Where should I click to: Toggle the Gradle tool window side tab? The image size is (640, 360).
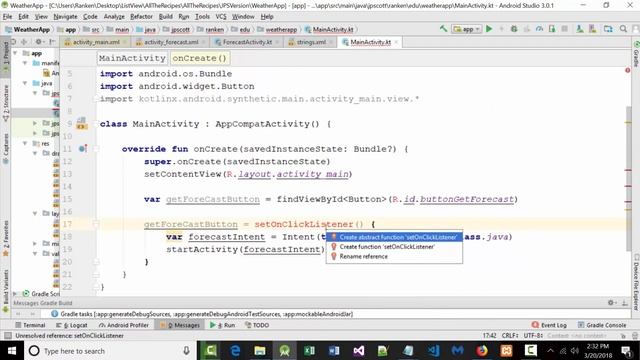click(x=636, y=54)
